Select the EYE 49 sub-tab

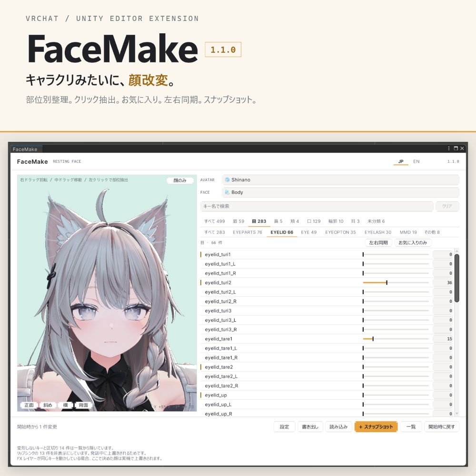(x=309, y=232)
